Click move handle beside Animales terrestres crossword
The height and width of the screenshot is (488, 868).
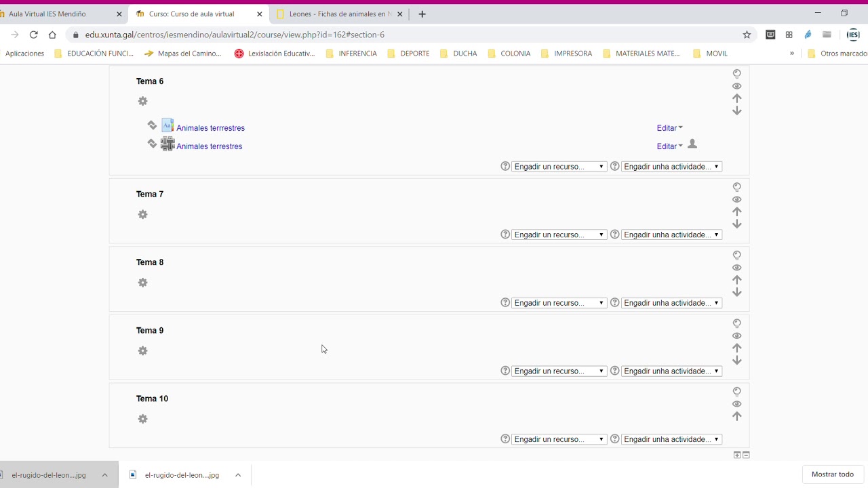coord(152,144)
